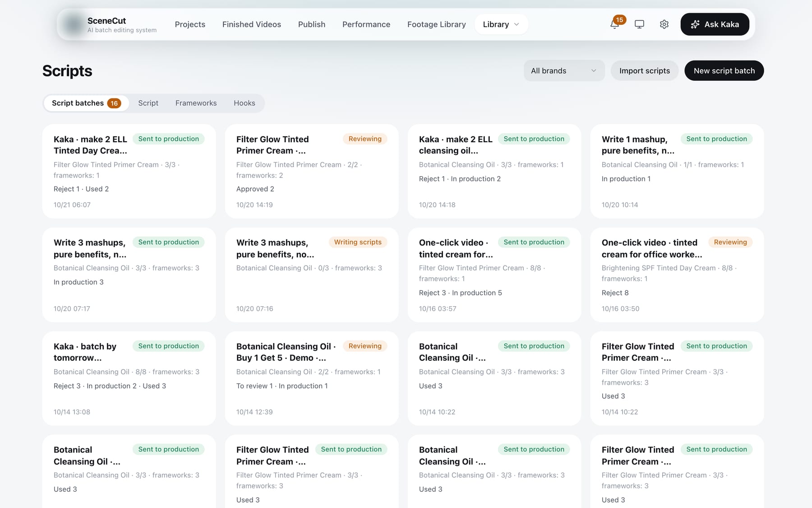Screen dimensions: 812x508
Task: Open the All brands filter dropdown
Action: (x=564, y=71)
